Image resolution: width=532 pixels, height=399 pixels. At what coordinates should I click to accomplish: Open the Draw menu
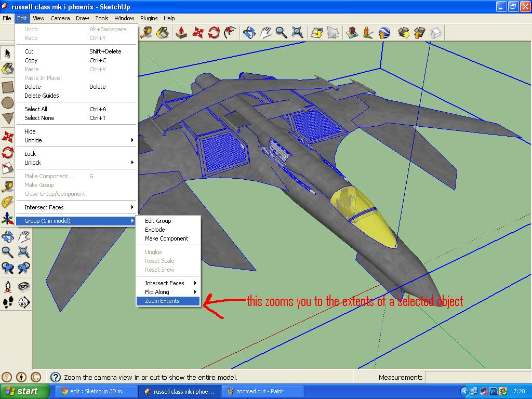82,18
